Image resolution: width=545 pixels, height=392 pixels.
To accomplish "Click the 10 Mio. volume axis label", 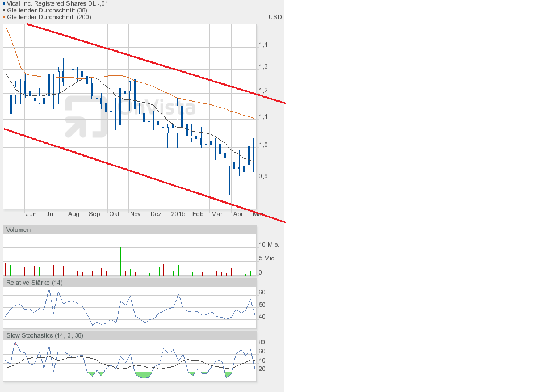I will coord(267,245).
